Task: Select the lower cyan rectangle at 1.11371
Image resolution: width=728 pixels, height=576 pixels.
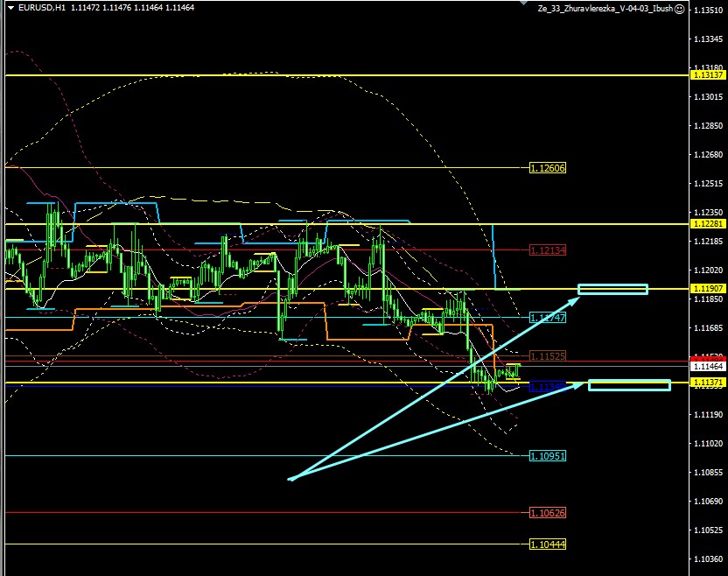Action: [629, 384]
